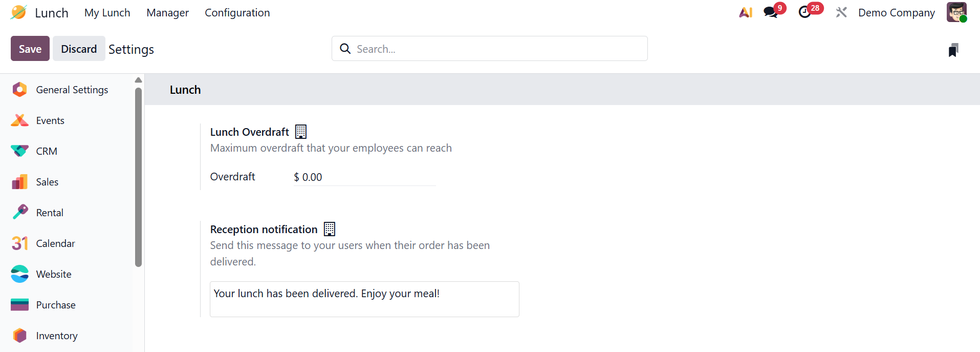Click the reception notification message box
Screen dimensions: 980x352
click(x=364, y=299)
